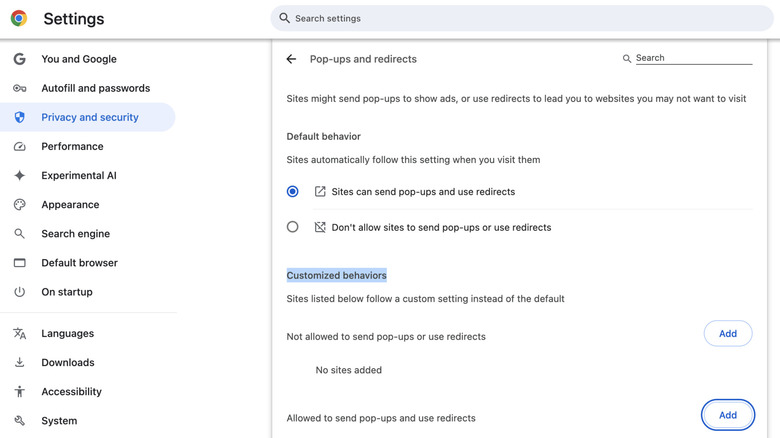The height and width of the screenshot is (438, 780).
Task: Add a site to the Not allowed list
Action: (727, 333)
